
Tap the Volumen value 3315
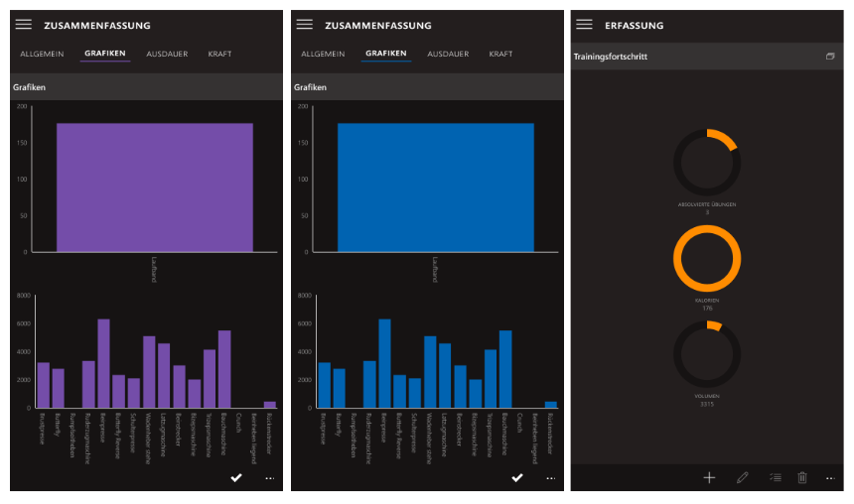[x=707, y=405]
